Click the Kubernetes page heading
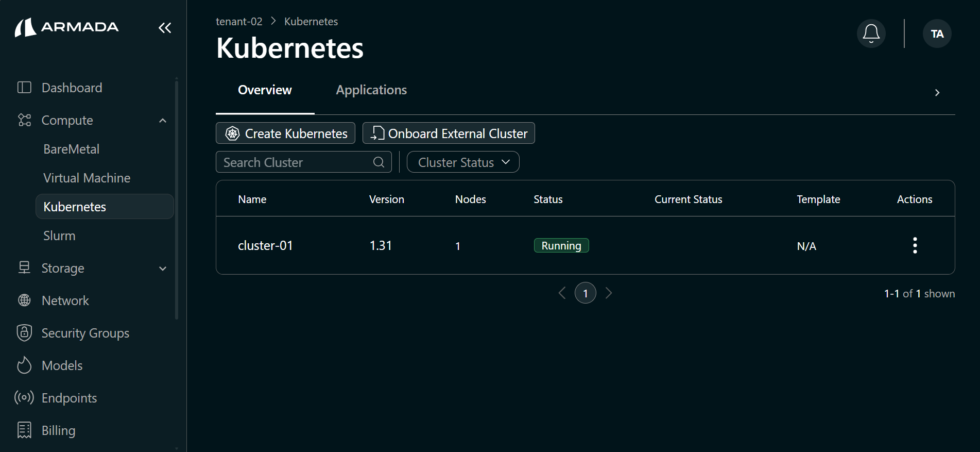The width and height of the screenshot is (980, 452). coord(290,48)
